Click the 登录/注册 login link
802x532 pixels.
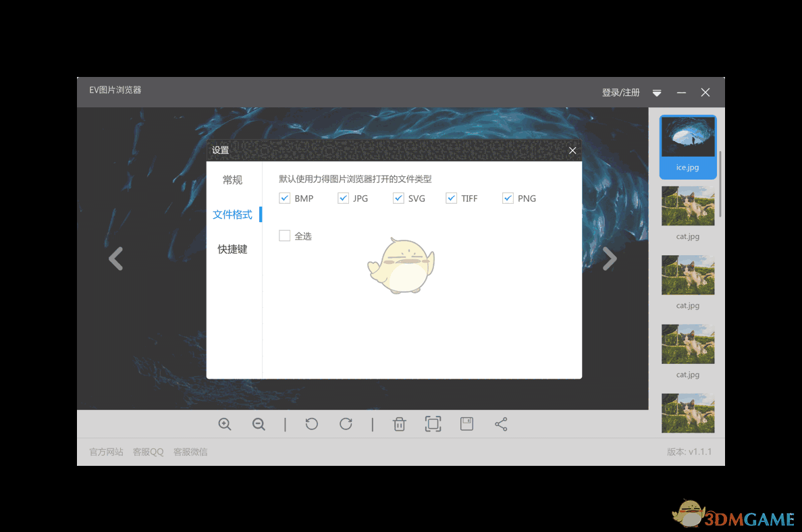click(621, 92)
